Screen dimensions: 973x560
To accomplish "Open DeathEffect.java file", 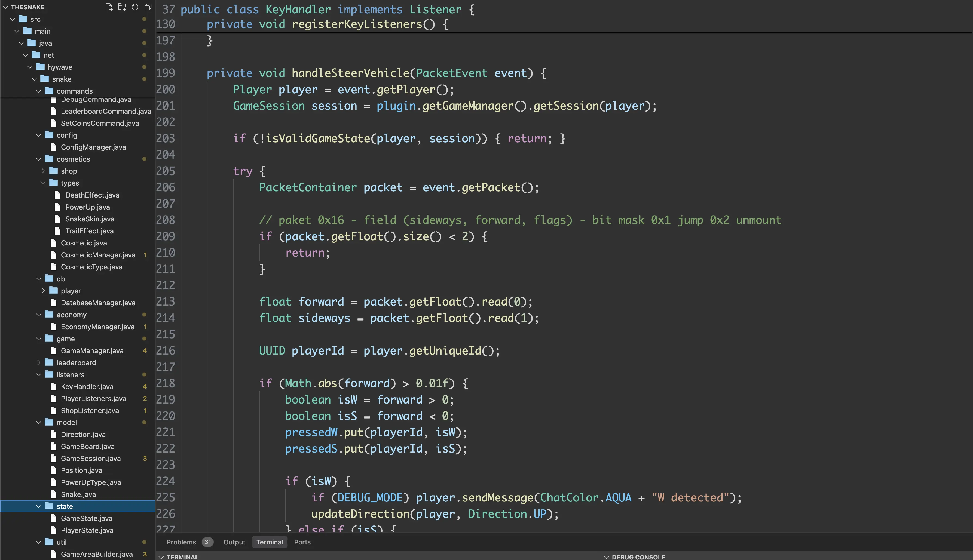I will pos(92,195).
